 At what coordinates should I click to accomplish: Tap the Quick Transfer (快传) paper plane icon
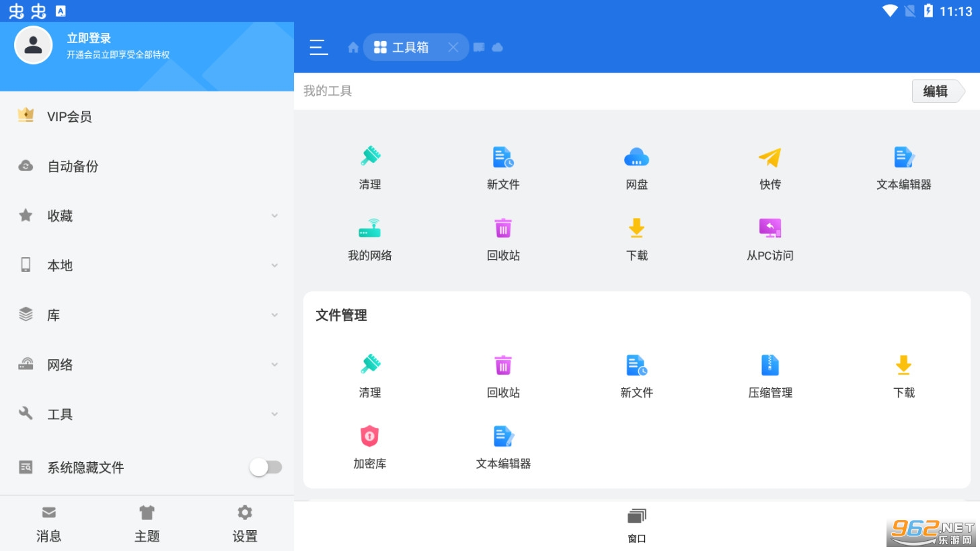click(x=769, y=158)
